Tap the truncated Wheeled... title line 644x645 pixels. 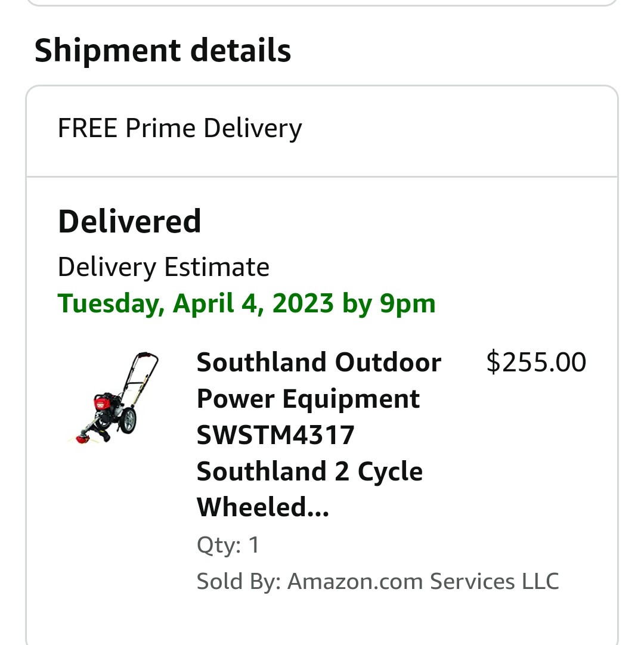pos(262,508)
